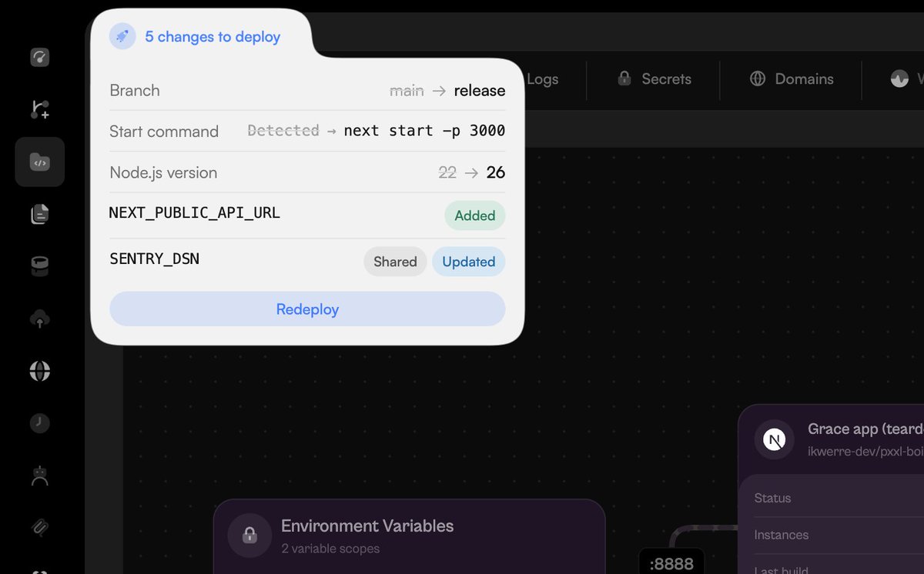Click the lock icon on Environment Variables card
The height and width of the screenshot is (574, 924).
tap(249, 535)
